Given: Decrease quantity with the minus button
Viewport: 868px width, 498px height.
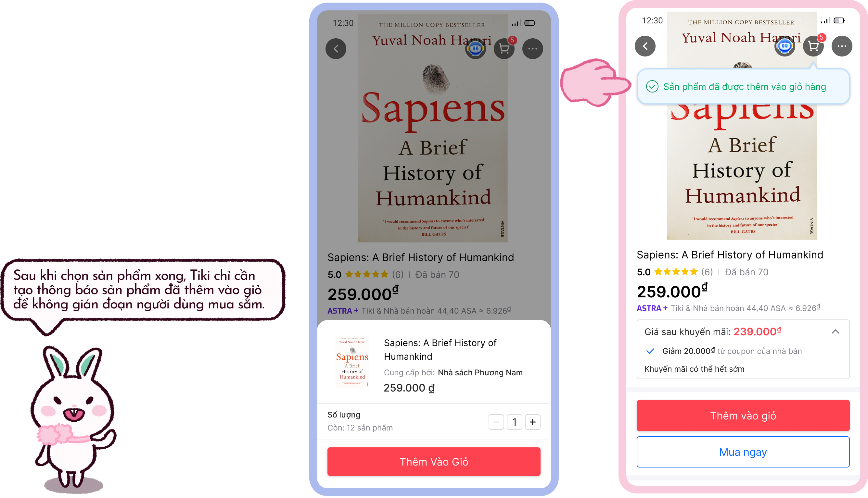Looking at the screenshot, I should pos(496,422).
